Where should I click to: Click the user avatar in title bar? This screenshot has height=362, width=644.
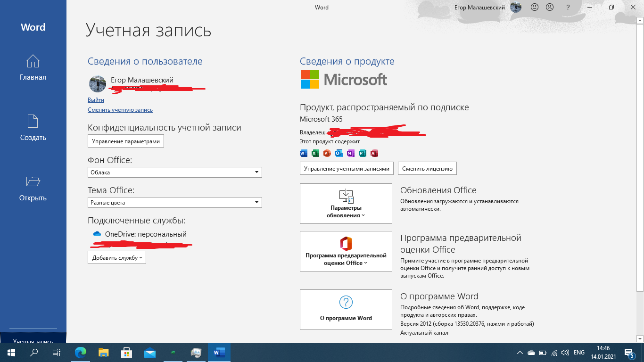pyautogui.click(x=516, y=7)
